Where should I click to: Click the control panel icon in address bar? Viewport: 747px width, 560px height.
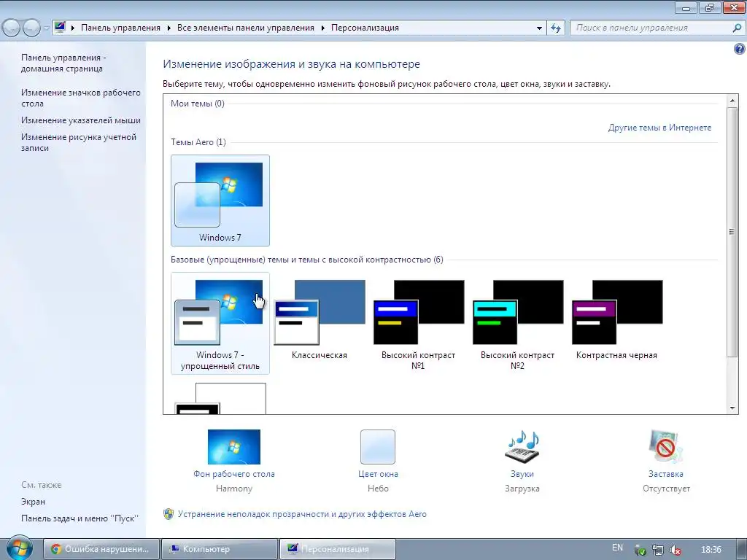coord(60,27)
